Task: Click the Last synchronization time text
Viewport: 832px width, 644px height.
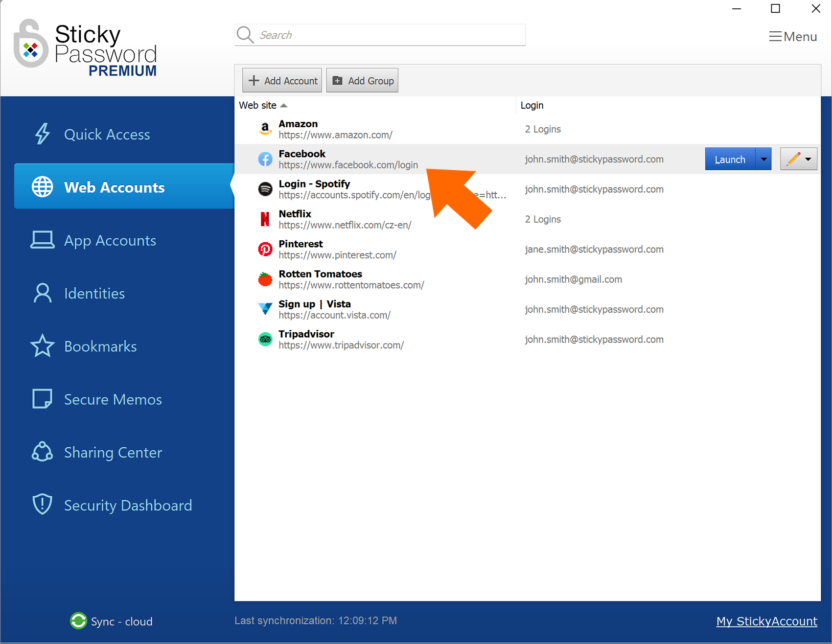Action: click(316, 621)
